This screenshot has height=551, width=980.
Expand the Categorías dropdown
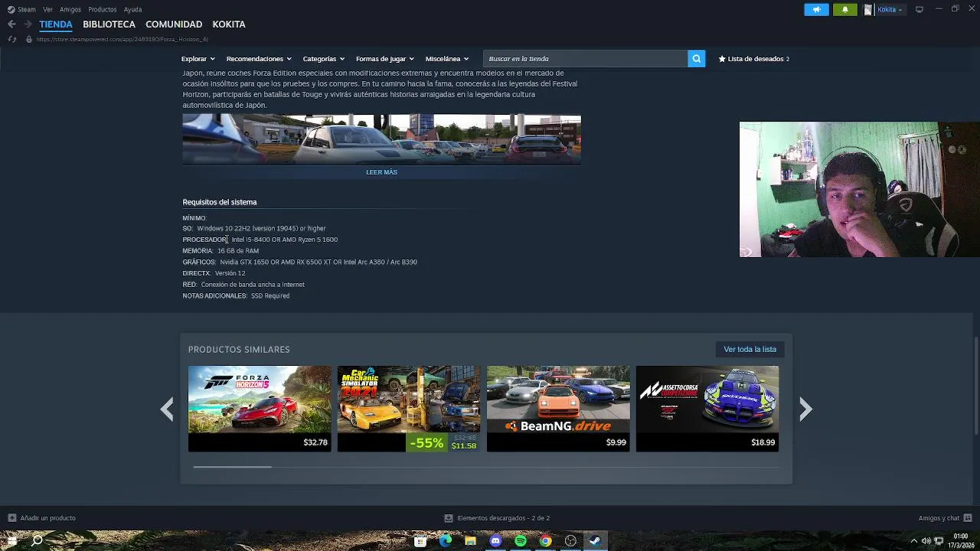point(323,59)
